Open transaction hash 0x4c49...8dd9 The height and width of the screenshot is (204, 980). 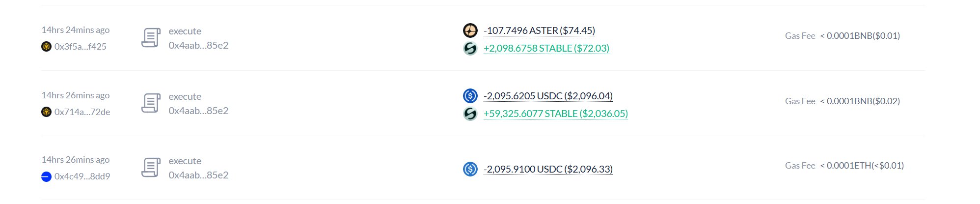pyautogui.click(x=82, y=176)
